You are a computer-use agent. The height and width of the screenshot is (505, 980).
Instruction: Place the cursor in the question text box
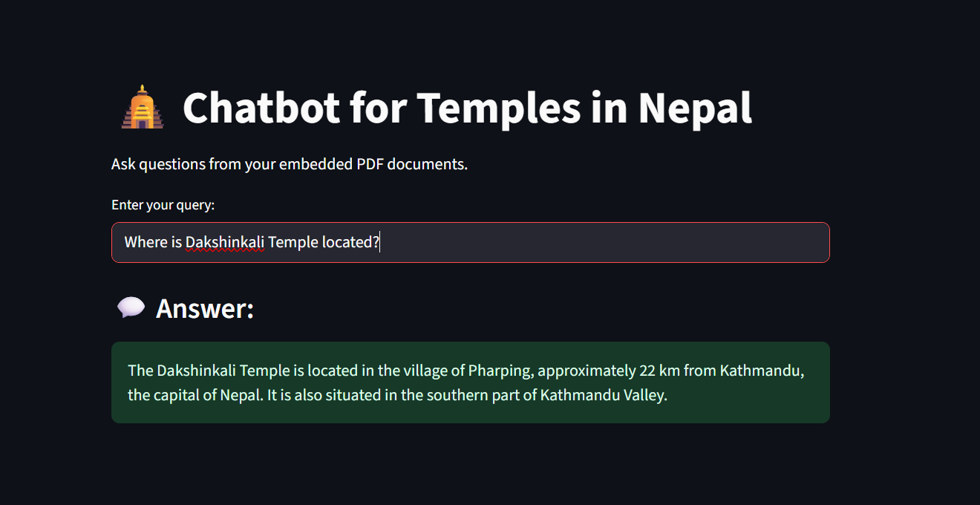click(470, 242)
